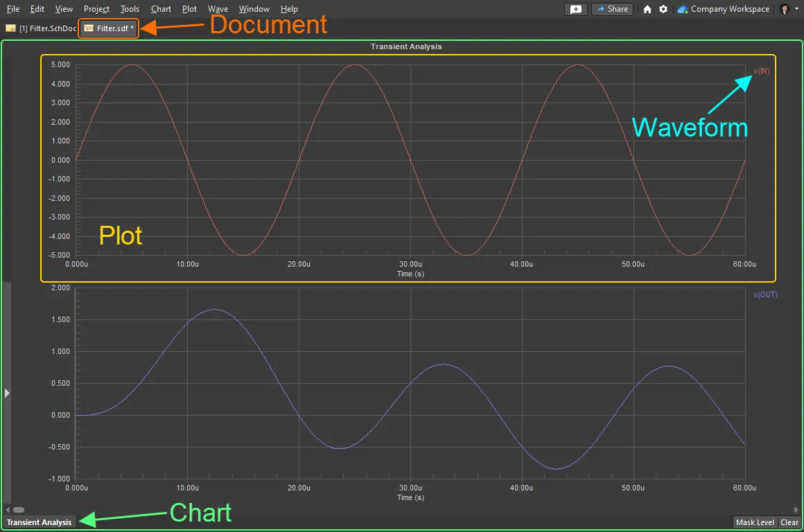This screenshot has width=804, height=532.
Task: Click the Transient Analysis chart title
Action: click(406, 46)
